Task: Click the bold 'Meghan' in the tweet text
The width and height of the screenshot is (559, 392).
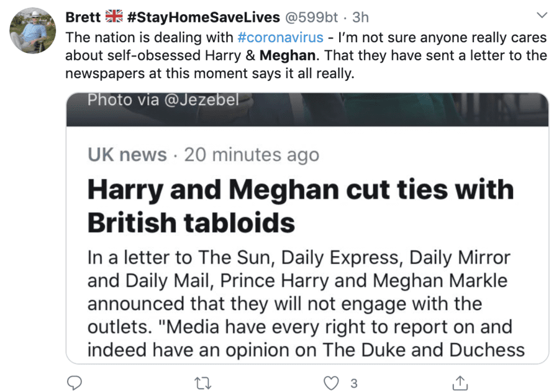Action: pos(288,55)
